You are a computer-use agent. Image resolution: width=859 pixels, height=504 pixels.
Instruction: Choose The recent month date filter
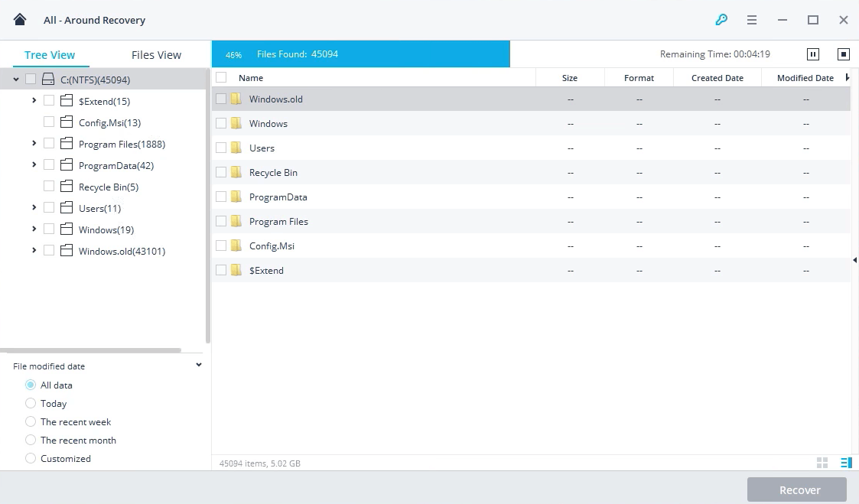(31, 440)
